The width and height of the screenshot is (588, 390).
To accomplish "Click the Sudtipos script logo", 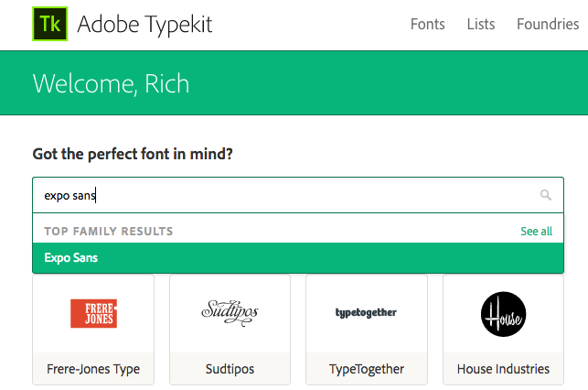I will 230,313.
